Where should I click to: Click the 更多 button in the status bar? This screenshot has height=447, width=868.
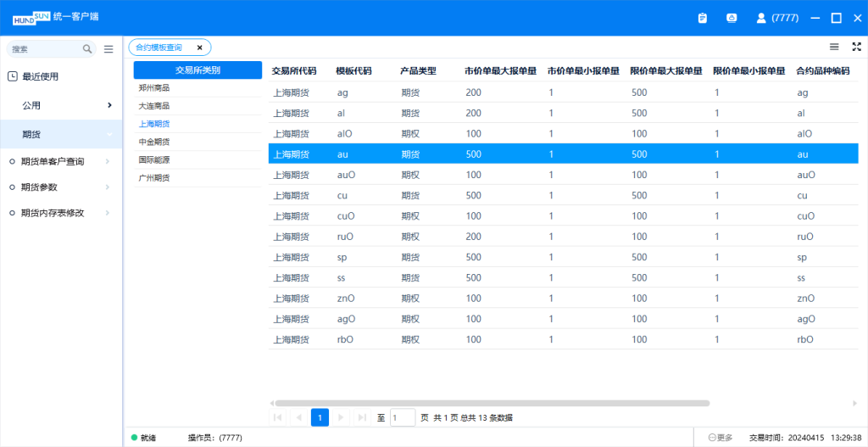point(720,438)
